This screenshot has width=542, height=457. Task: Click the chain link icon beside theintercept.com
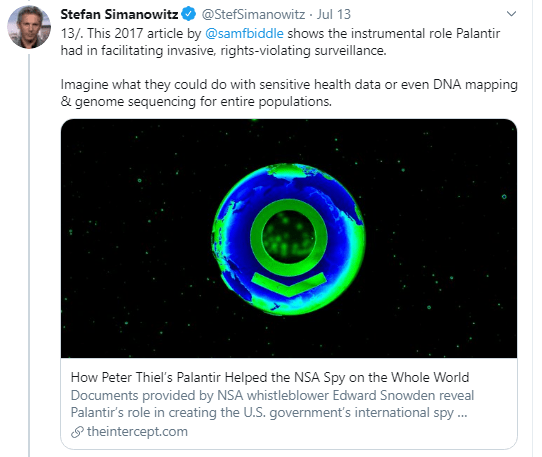point(77,432)
